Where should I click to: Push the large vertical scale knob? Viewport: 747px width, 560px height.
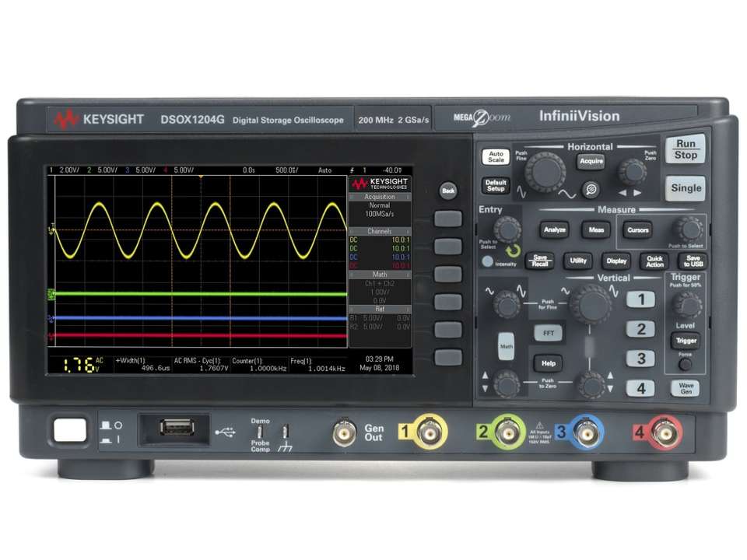pos(591,305)
